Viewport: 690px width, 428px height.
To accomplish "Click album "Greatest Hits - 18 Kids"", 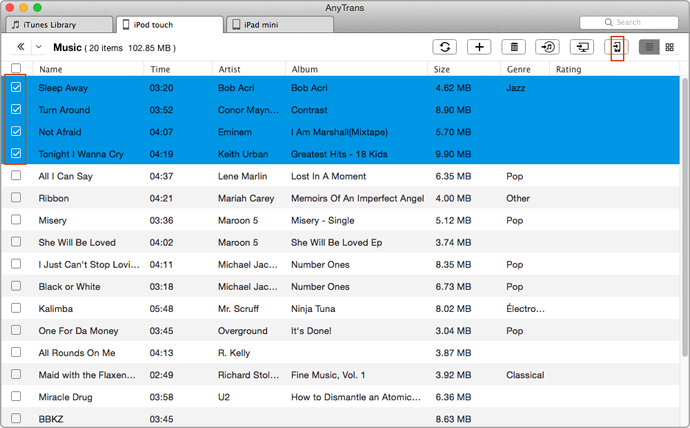I will 339,154.
